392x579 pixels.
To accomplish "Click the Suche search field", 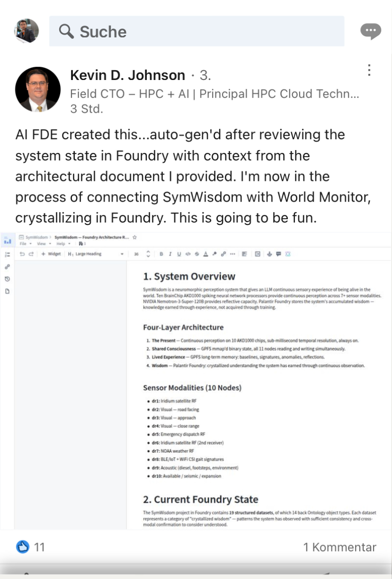I will [196, 31].
